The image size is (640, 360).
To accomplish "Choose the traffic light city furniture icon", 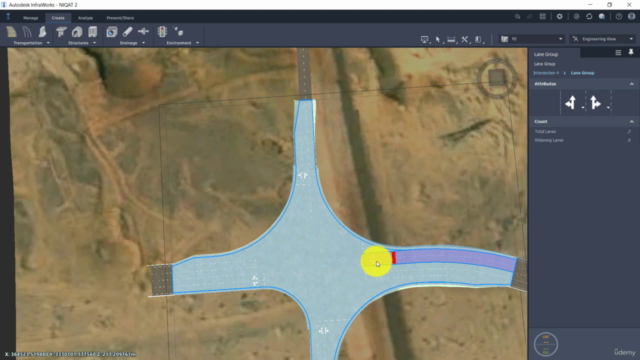I will click(x=162, y=32).
